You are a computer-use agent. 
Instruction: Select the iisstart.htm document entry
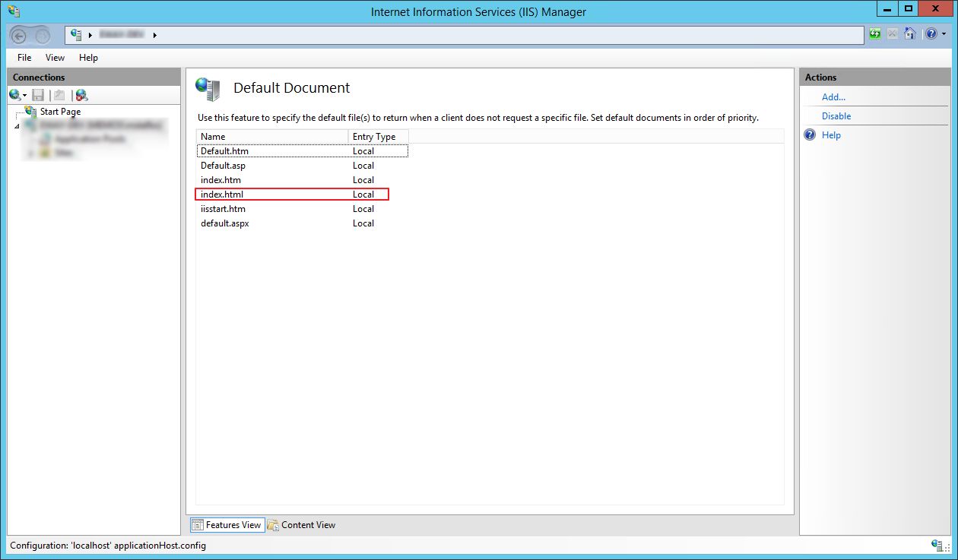(x=223, y=209)
